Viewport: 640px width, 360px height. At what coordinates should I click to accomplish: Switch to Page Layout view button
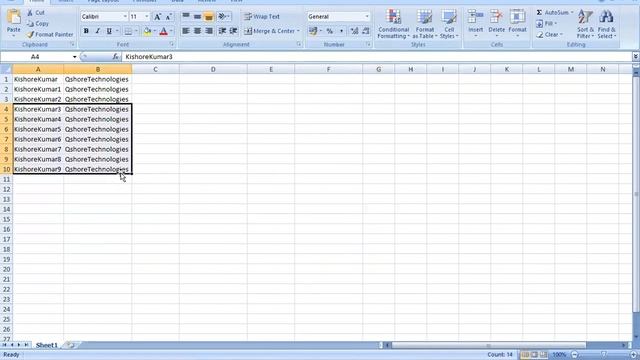tap(534, 355)
